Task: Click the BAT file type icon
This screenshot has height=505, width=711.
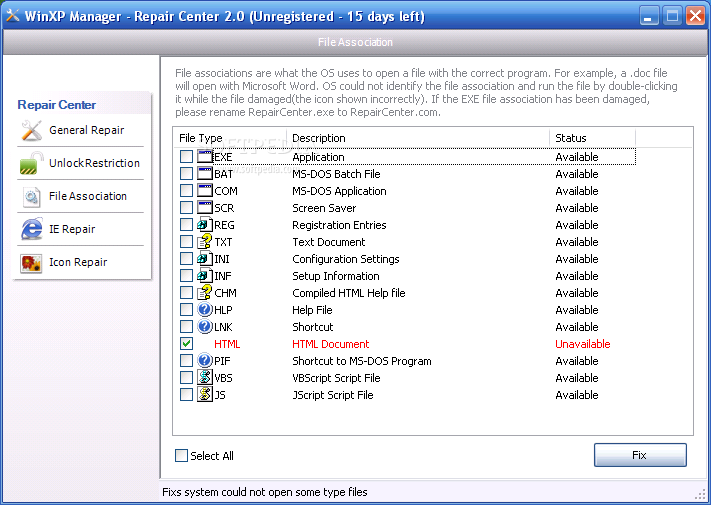Action: point(205,174)
